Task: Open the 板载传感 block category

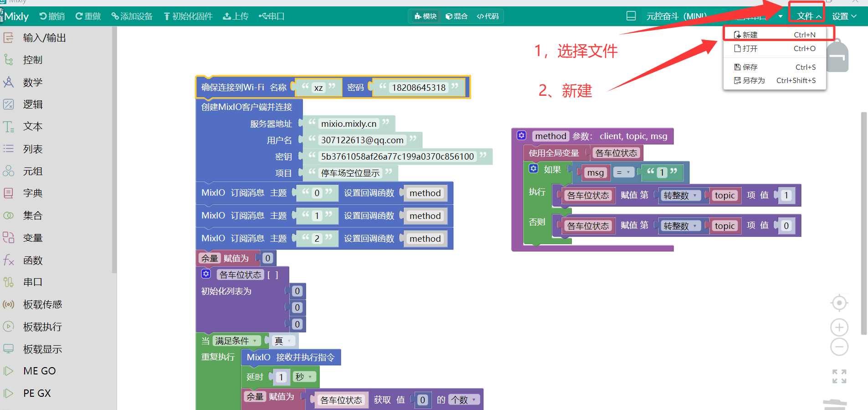Action: (x=56, y=305)
